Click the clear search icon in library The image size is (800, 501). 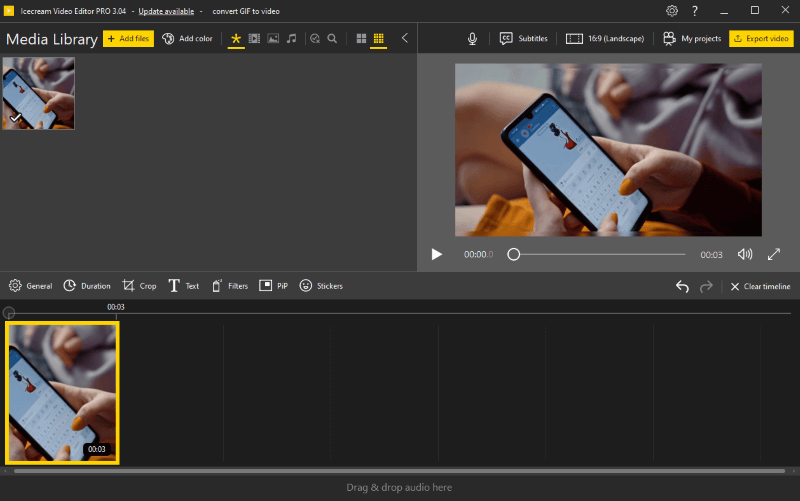pos(315,39)
